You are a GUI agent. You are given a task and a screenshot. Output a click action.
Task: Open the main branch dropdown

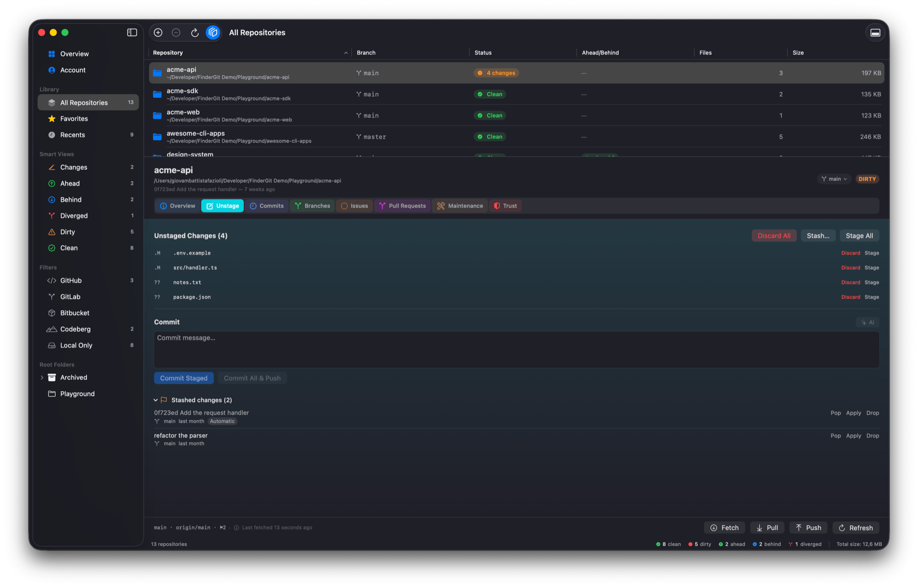coord(834,179)
